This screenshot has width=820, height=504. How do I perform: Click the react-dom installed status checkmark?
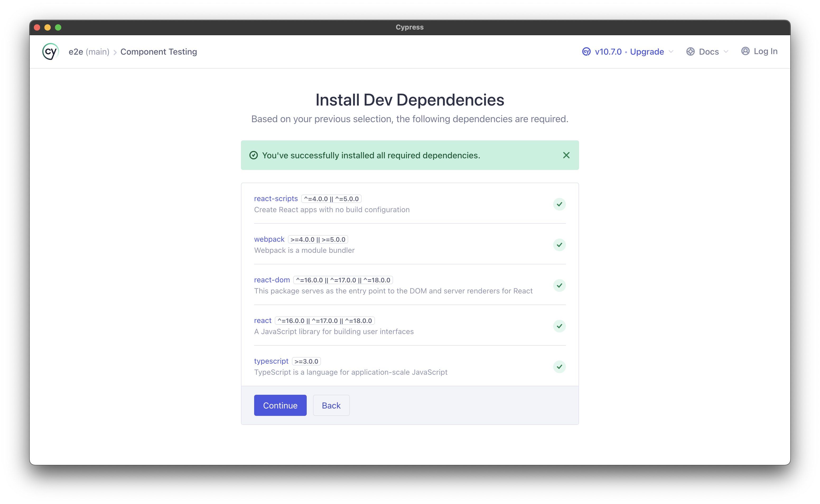(559, 286)
